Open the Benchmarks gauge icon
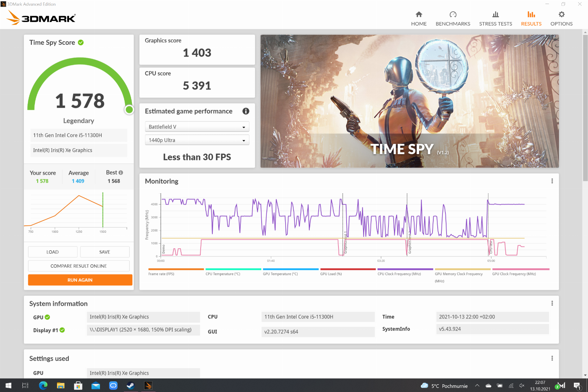This screenshot has width=588, height=392. click(453, 14)
